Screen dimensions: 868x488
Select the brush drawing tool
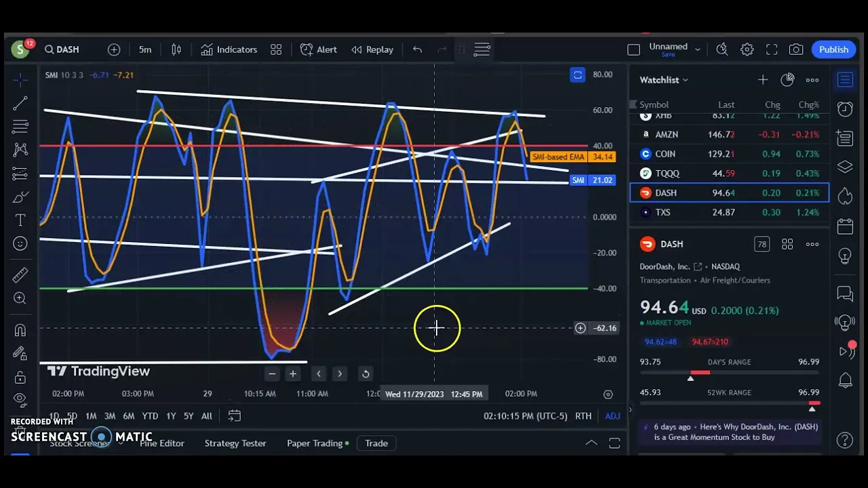coord(20,197)
